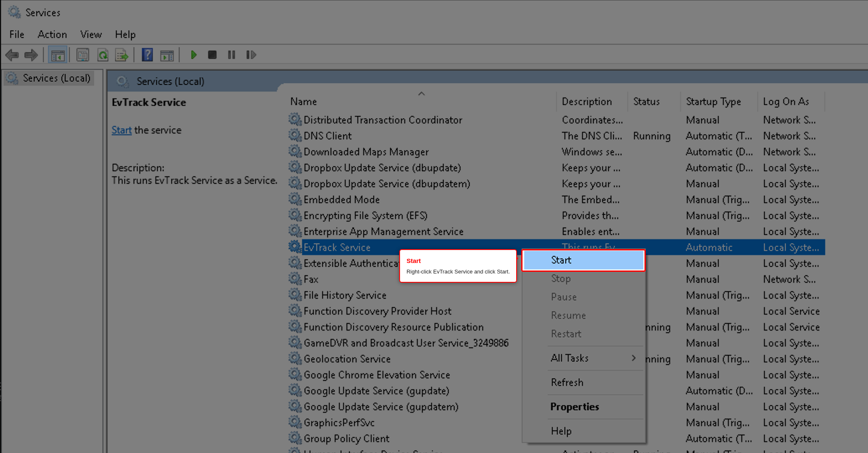868x453 pixels.
Task: Click the Forward arrow toolbar icon
Action: pyautogui.click(x=31, y=55)
